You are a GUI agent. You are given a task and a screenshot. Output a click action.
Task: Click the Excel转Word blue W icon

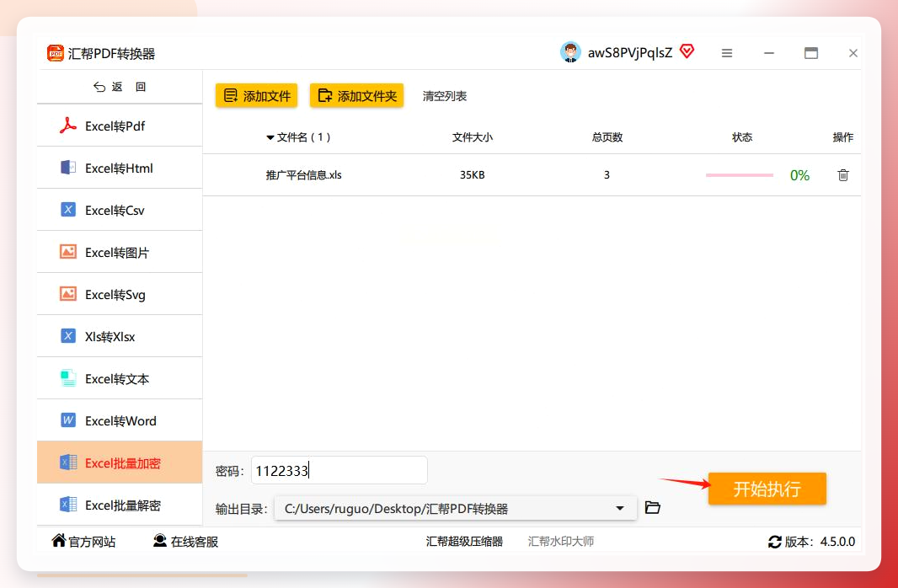click(x=68, y=420)
